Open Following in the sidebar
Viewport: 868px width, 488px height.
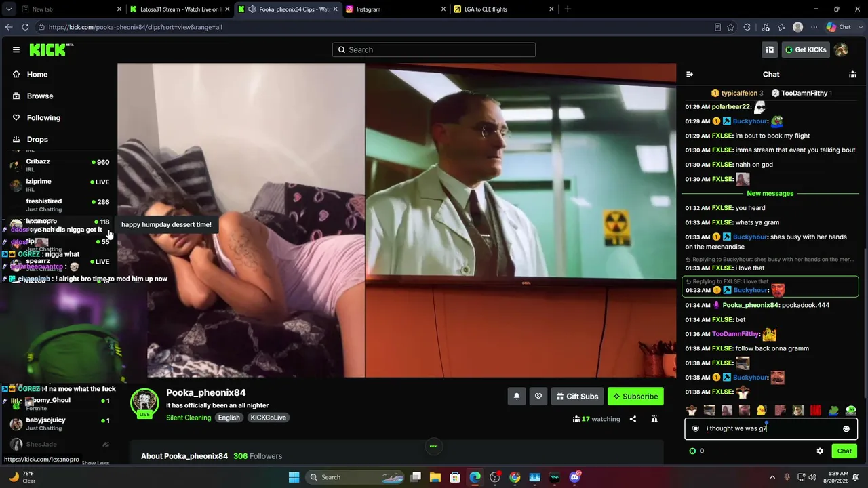pos(43,118)
